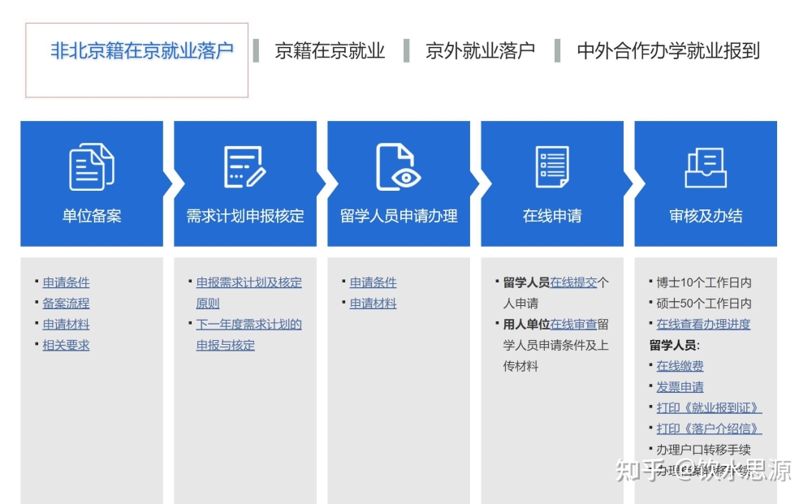Click the 在线申请 checklist icon
The height and width of the screenshot is (504, 812).
[552, 166]
